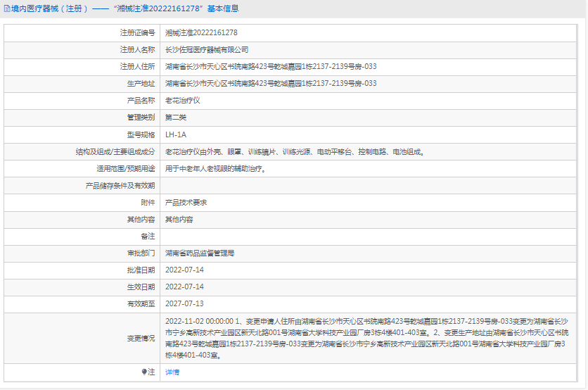Click the 备注 row label

pyautogui.click(x=148, y=236)
